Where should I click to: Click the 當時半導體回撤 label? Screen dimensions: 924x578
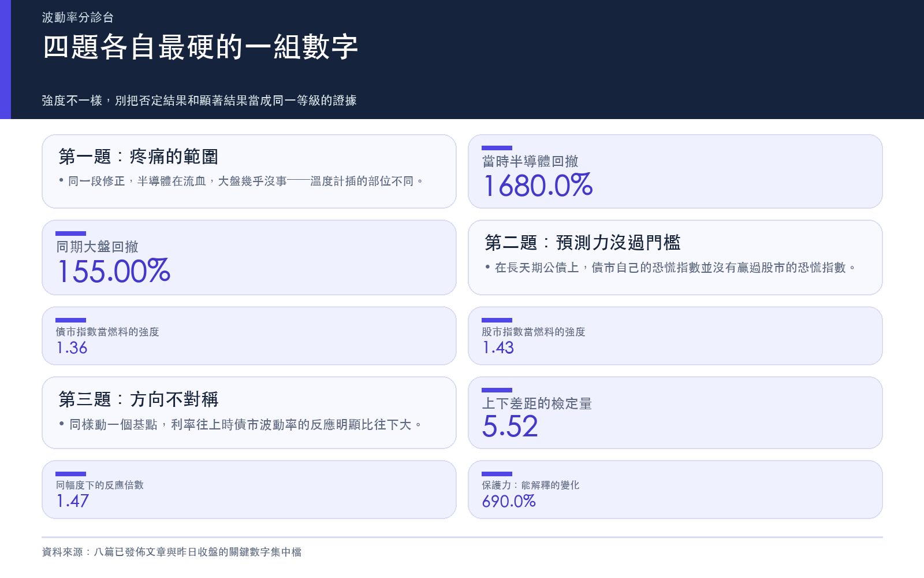pyautogui.click(x=530, y=161)
